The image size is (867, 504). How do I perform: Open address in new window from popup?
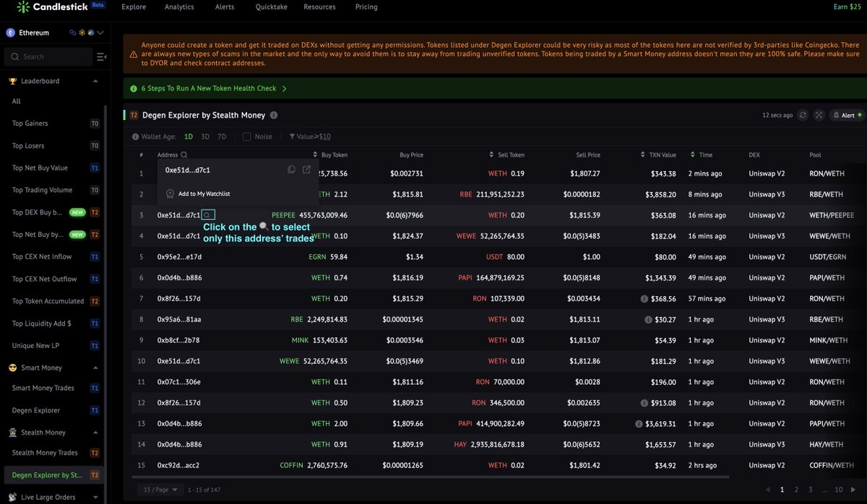click(306, 170)
